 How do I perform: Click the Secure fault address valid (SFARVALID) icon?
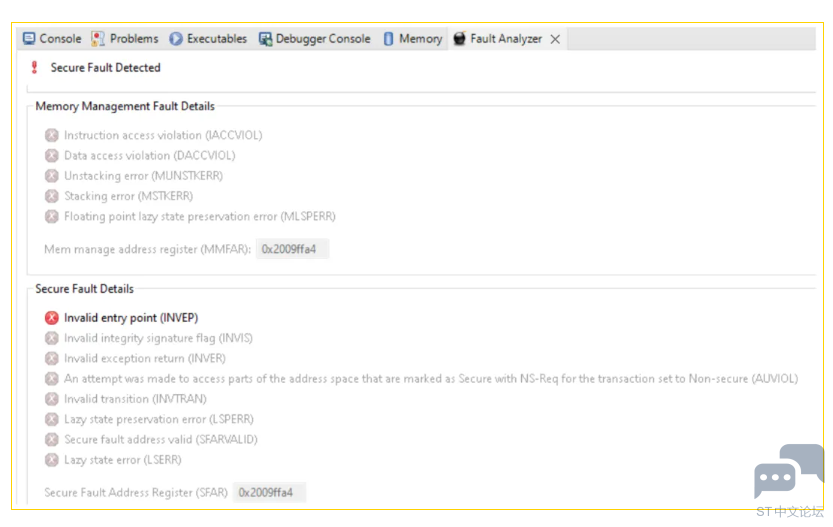click(x=52, y=440)
